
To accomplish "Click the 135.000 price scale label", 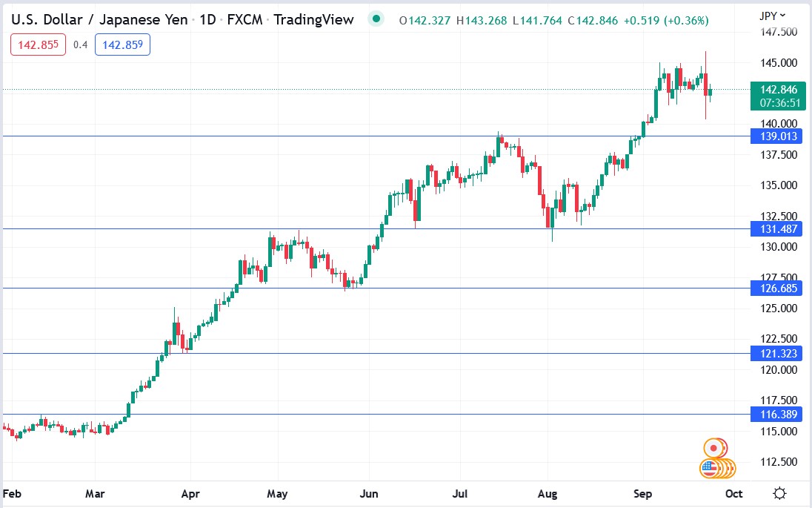I will tap(779, 185).
